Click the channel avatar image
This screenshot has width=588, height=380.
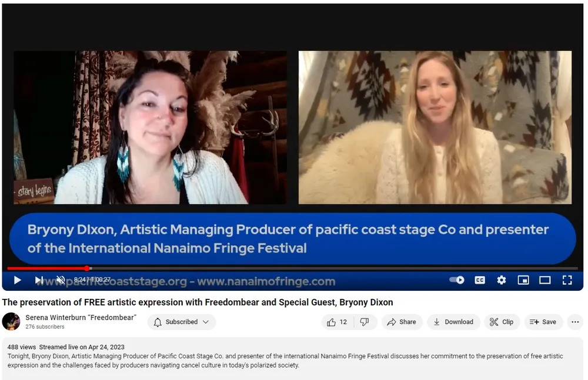click(x=11, y=321)
